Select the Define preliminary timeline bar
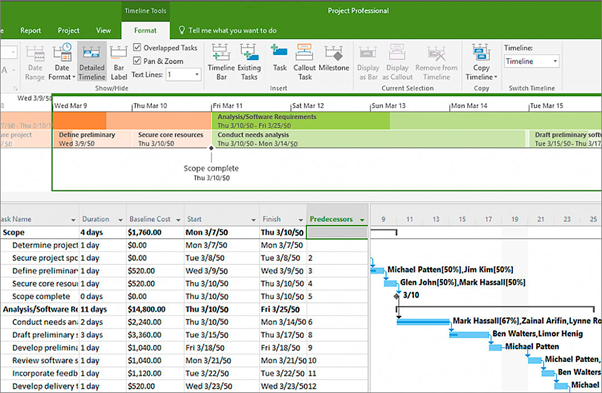The height and width of the screenshot is (393, 602). [x=92, y=139]
